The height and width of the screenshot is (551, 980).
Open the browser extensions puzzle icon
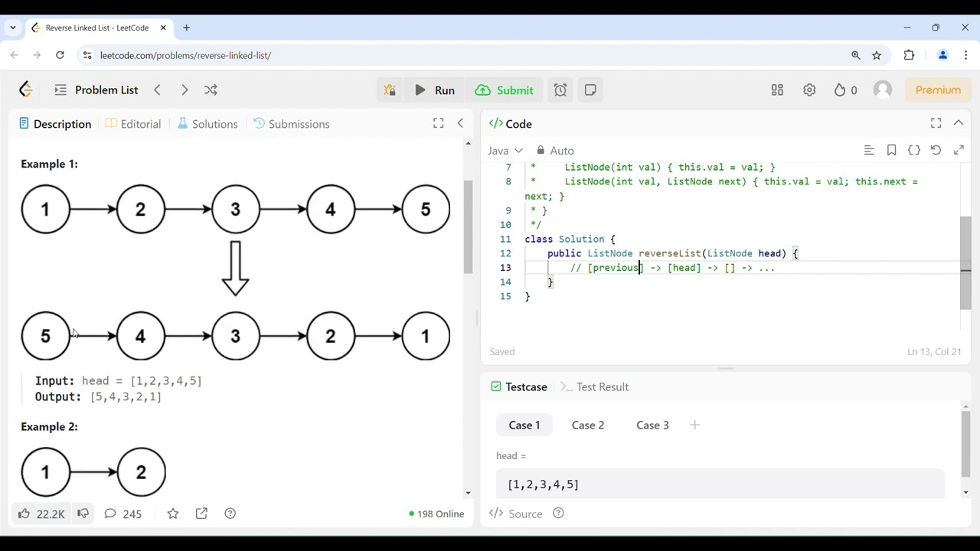909,55
